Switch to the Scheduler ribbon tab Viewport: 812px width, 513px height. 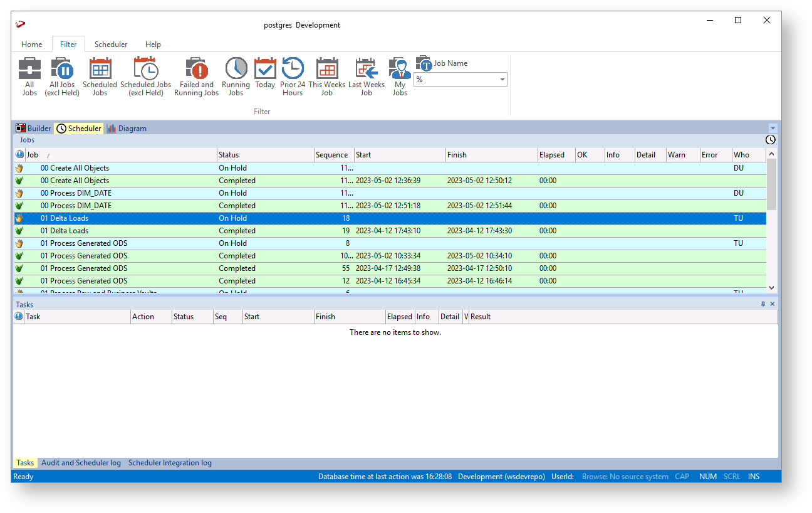111,45
